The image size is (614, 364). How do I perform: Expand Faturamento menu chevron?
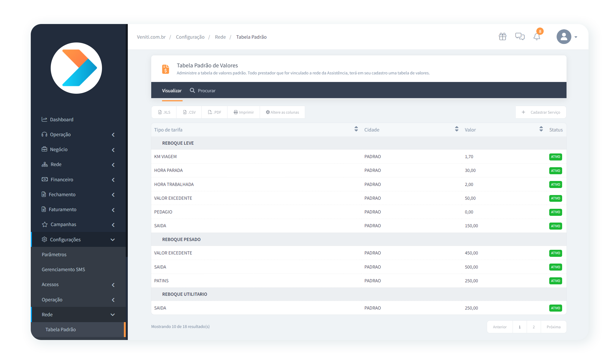tap(113, 210)
